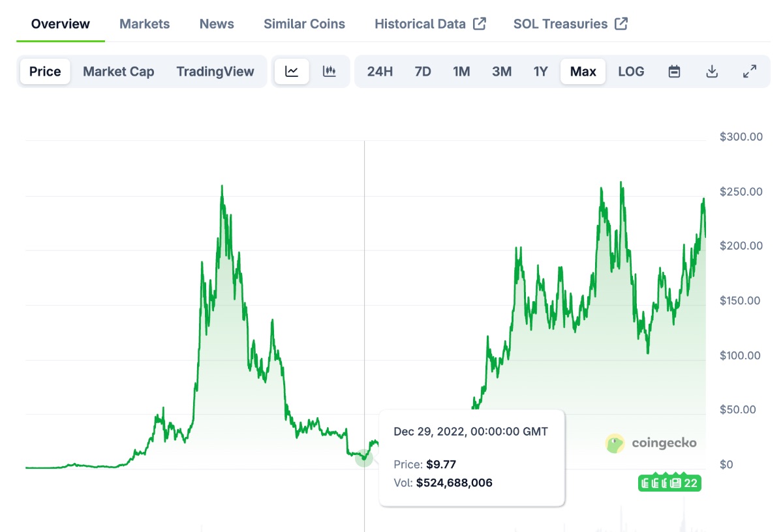Open the calendar date range picker
This screenshot has height=532, width=783.
click(x=675, y=72)
